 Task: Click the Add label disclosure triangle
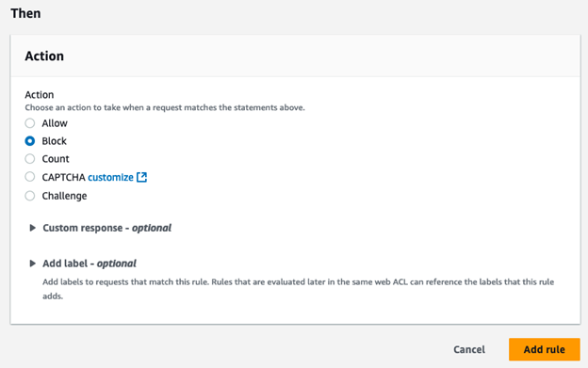(33, 264)
